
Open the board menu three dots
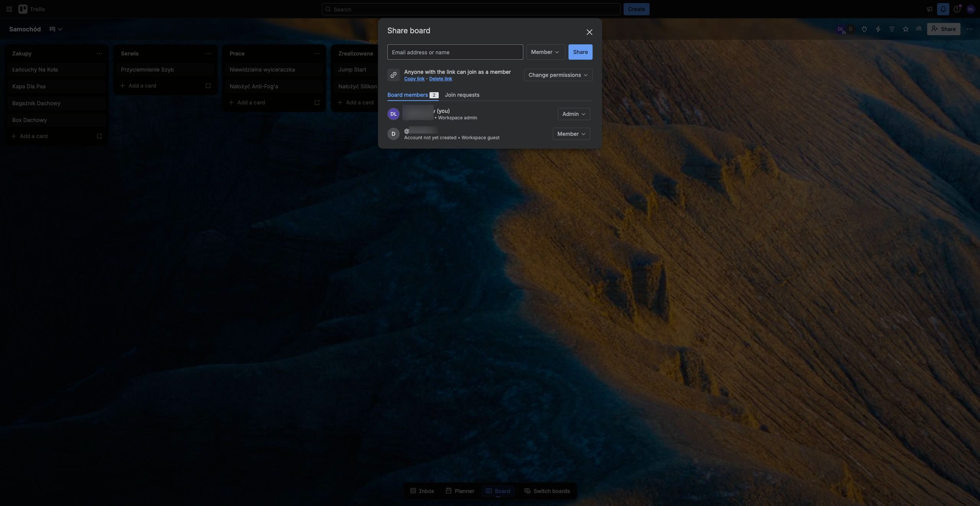point(970,29)
